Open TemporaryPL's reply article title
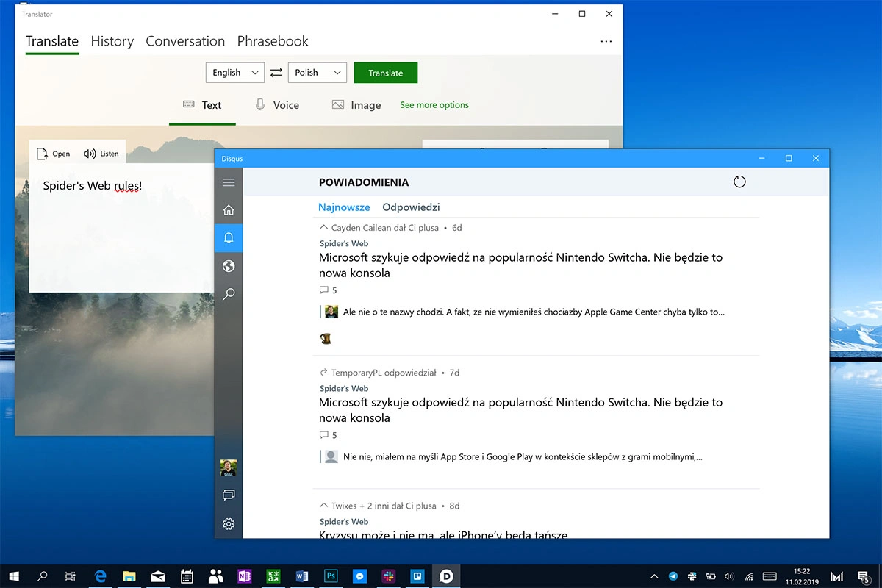Screen dimensions: 882x588 click(520, 410)
